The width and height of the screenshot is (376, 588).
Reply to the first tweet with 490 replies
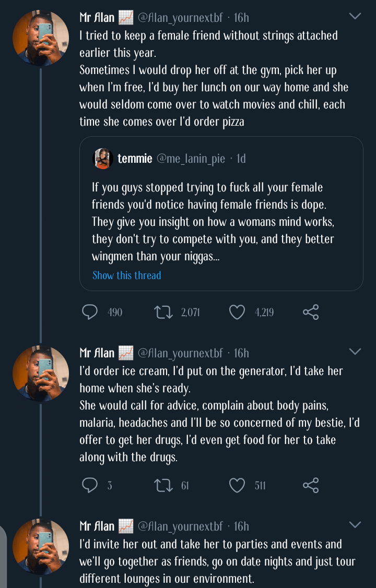pyautogui.click(x=90, y=312)
